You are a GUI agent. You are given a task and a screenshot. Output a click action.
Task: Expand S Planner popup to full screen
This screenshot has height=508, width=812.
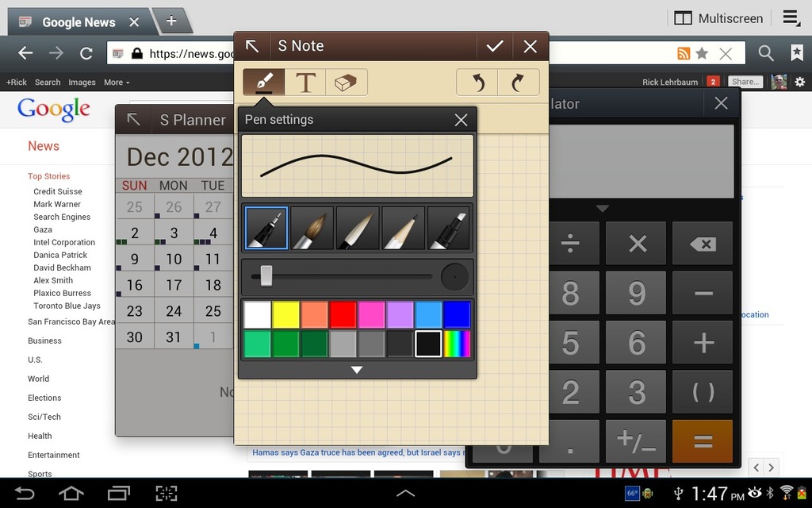tap(133, 120)
